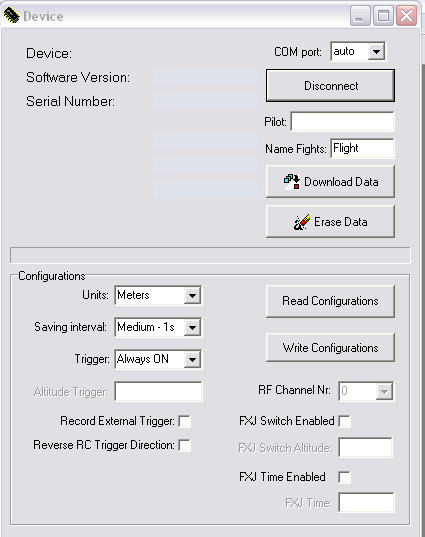Expand the Trigger dropdown set to Always ON
Screen dimensions: 425x537
(192, 360)
